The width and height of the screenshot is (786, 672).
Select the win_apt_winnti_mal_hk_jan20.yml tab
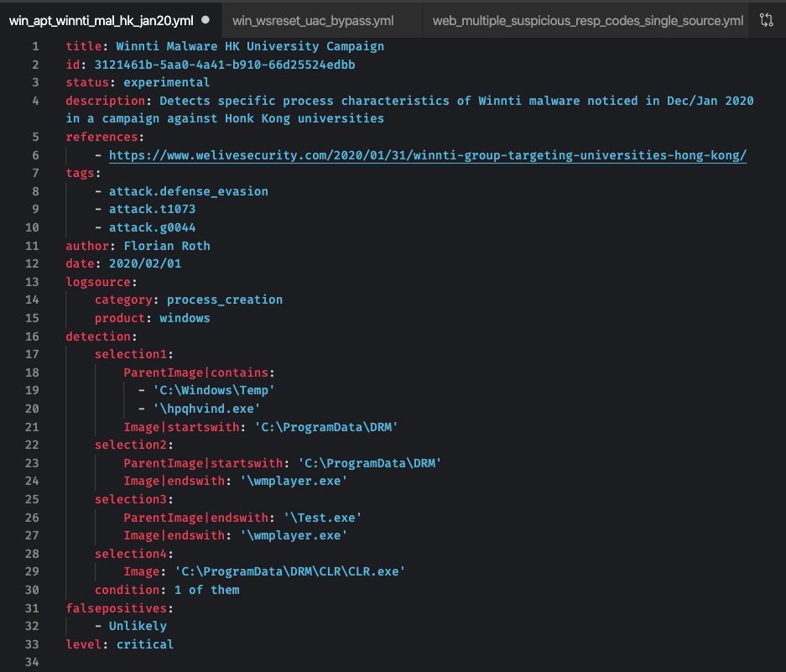coord(101,21)
